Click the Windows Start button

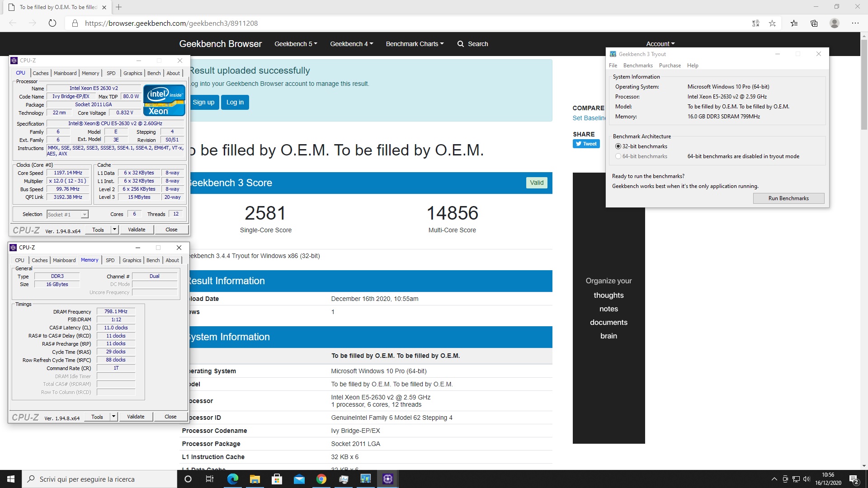click(x=11, y=479)
